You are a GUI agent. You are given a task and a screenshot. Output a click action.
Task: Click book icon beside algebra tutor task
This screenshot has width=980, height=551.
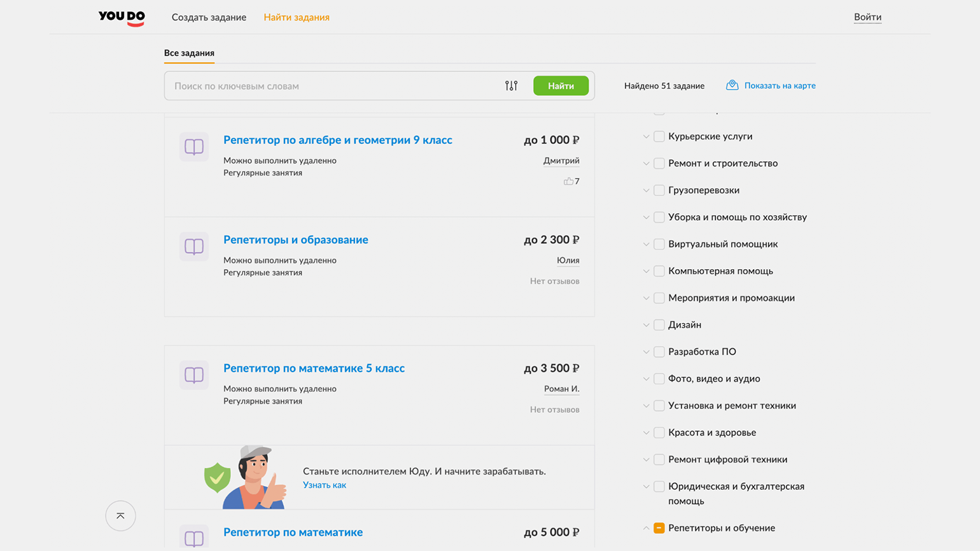194,147
